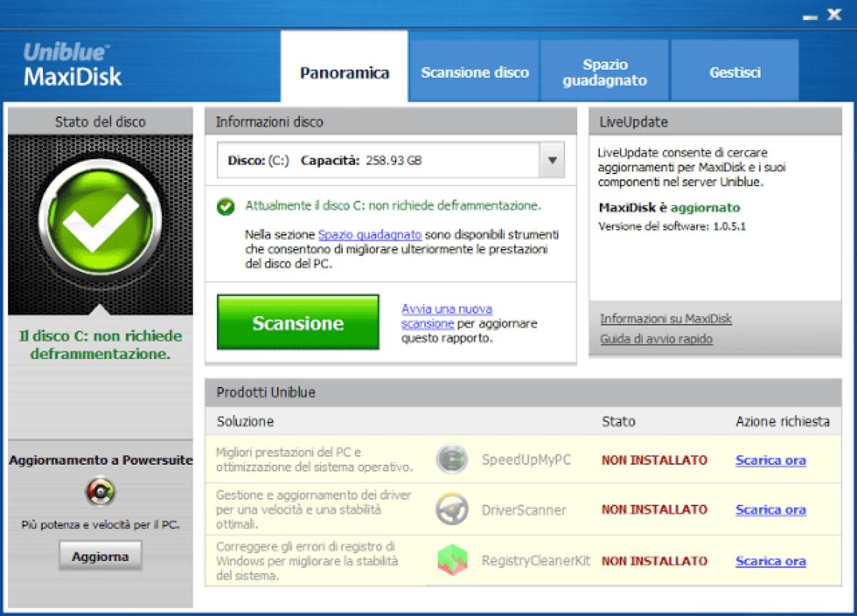This screenshot has height=616, width=857.
Task: Open the Spazio guadagnato tab
Action: pos(603,69)
